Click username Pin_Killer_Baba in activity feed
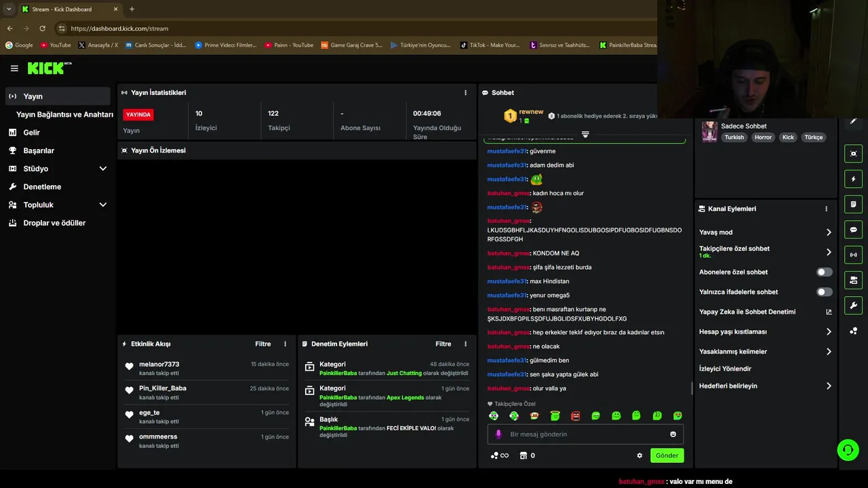Viewport: 868px width, 488px height. click(x=163, y=388)
